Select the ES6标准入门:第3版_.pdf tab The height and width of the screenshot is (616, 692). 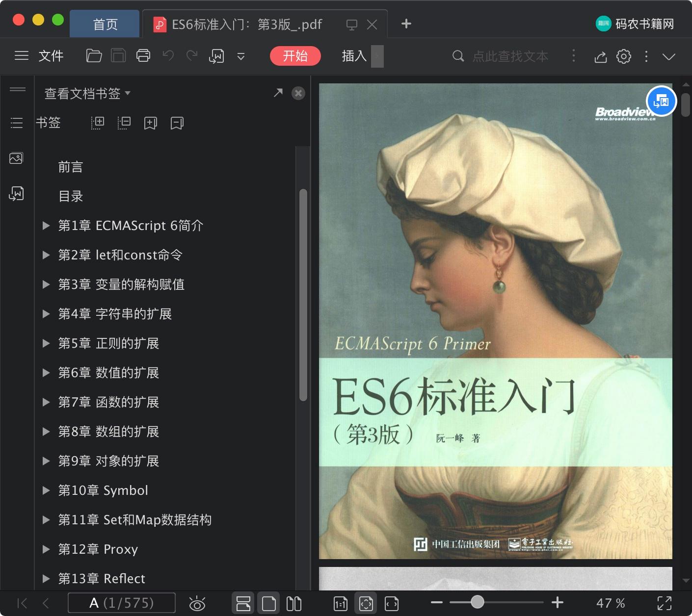tap(247, 24)
